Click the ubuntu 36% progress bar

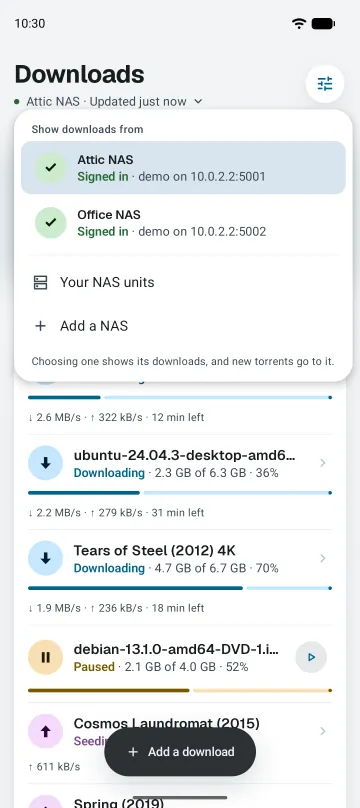(x=180, y=493)
